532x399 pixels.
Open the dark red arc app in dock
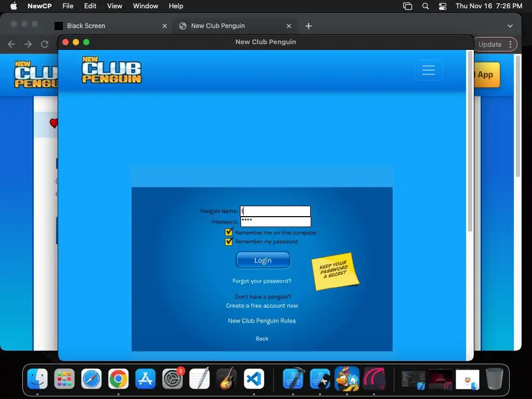[x=374, y=379]
